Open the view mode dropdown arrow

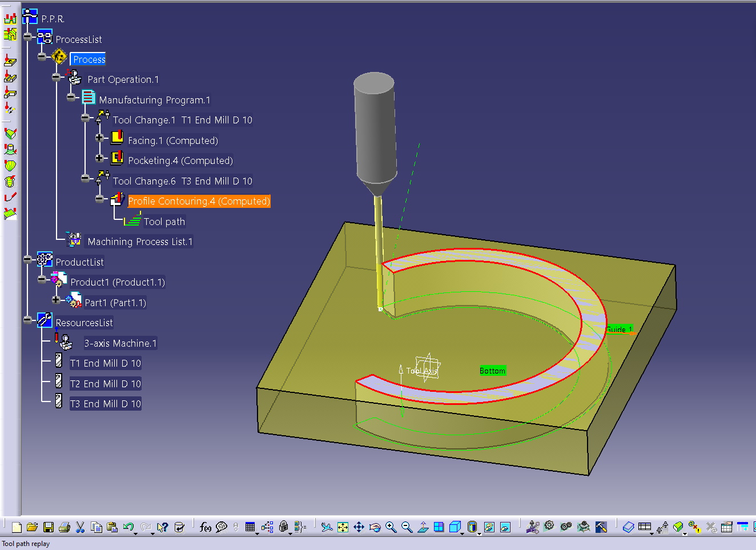click(480, 533)
